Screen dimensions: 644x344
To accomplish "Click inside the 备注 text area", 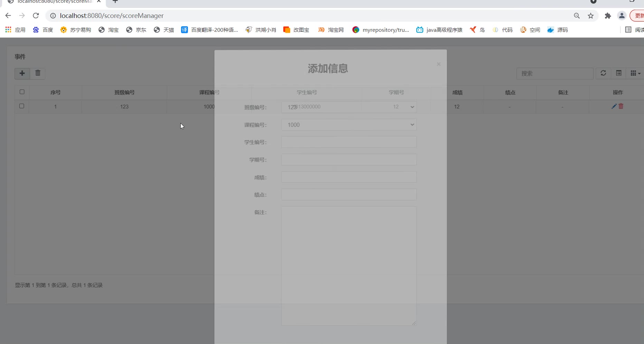I will [x=349, y=266].
